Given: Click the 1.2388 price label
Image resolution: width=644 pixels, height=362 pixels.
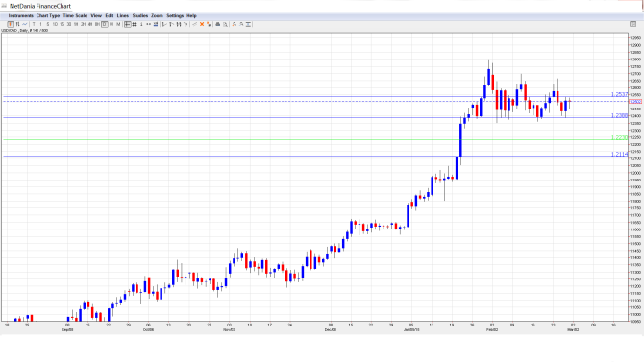Looking at the screenshot, I should point(619,116).
